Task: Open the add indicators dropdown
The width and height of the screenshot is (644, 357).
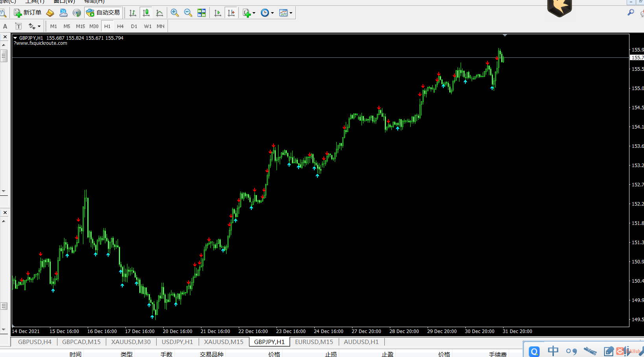Action: coord(249,13)
